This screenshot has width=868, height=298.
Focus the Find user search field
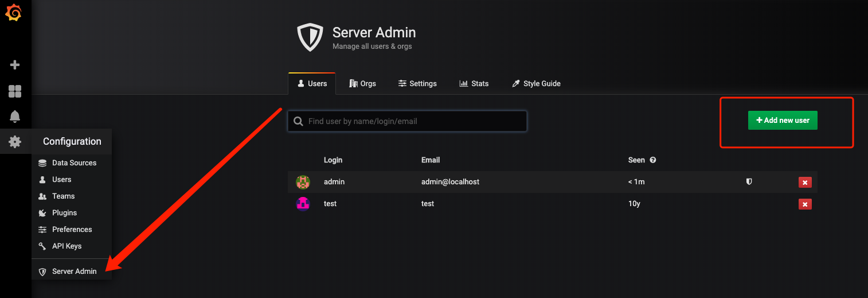click(x=407, y=121)
